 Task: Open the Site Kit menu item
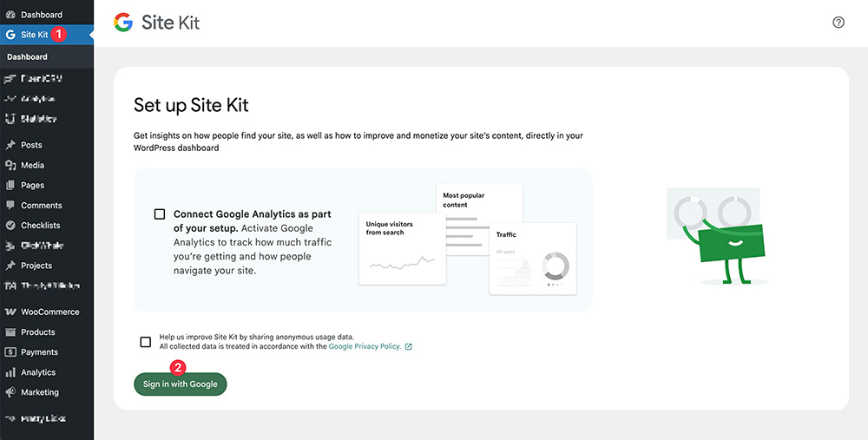coord(35,35)
